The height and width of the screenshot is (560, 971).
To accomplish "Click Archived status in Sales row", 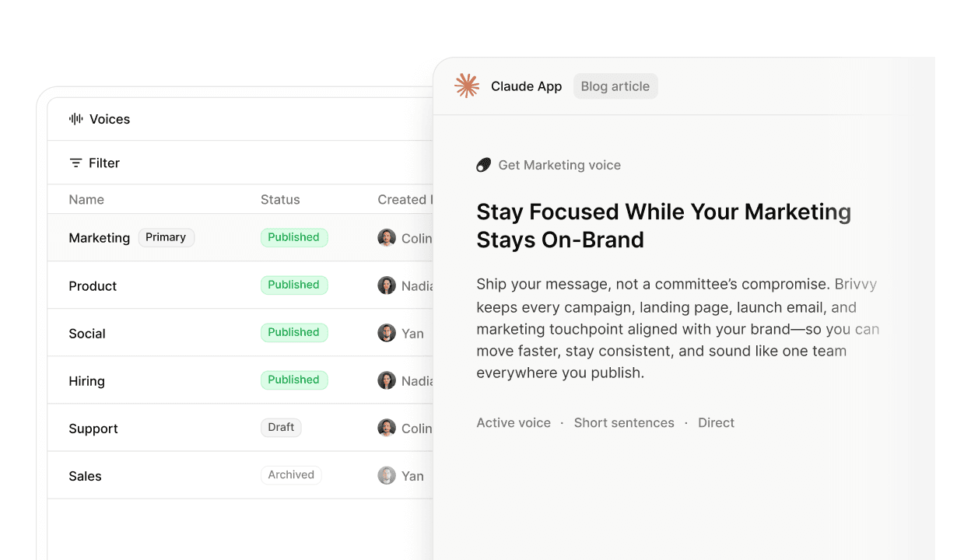I will click(x=291, y=475).
